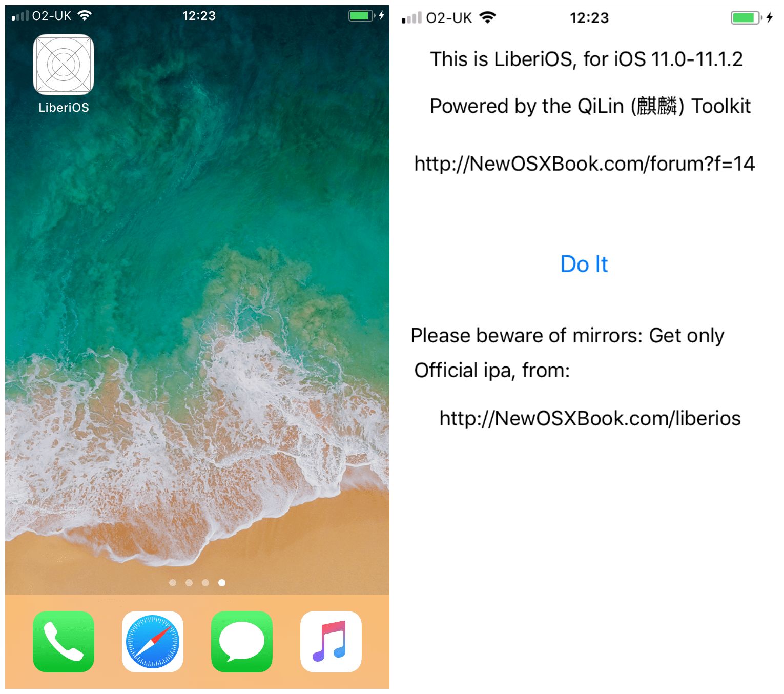Tap the O2-UK carrier label on the home screen
Image resolution: width=784 pixels, height=694 pixels.
pos(52,16)
